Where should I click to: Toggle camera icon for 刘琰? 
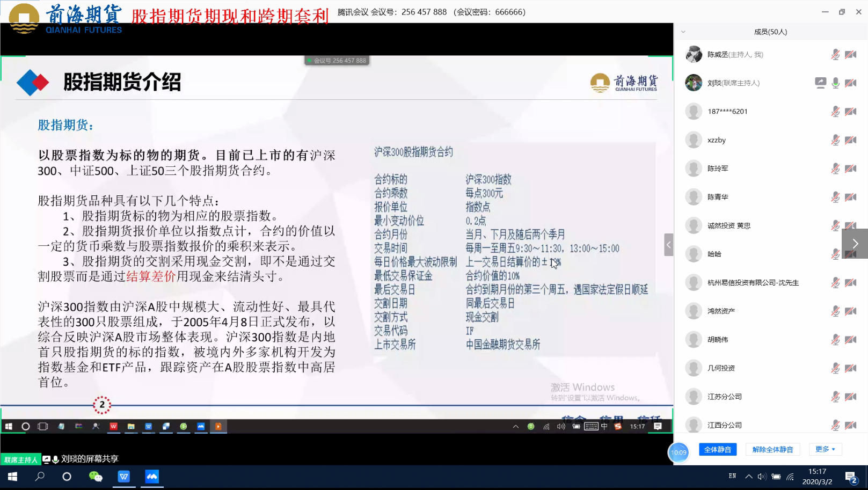(851, 83)
